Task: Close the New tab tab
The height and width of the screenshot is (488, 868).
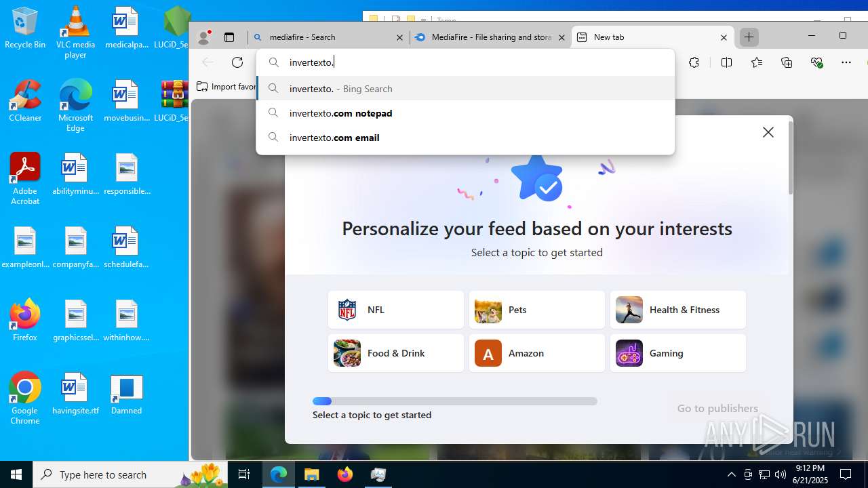Action: click(x=724, y=38)
